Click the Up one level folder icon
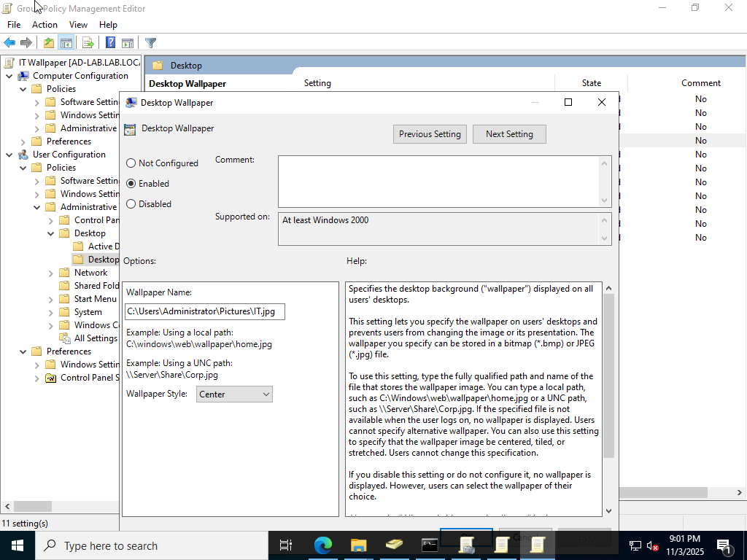Screen dimensions: 747x560 [x=47, y=42]
